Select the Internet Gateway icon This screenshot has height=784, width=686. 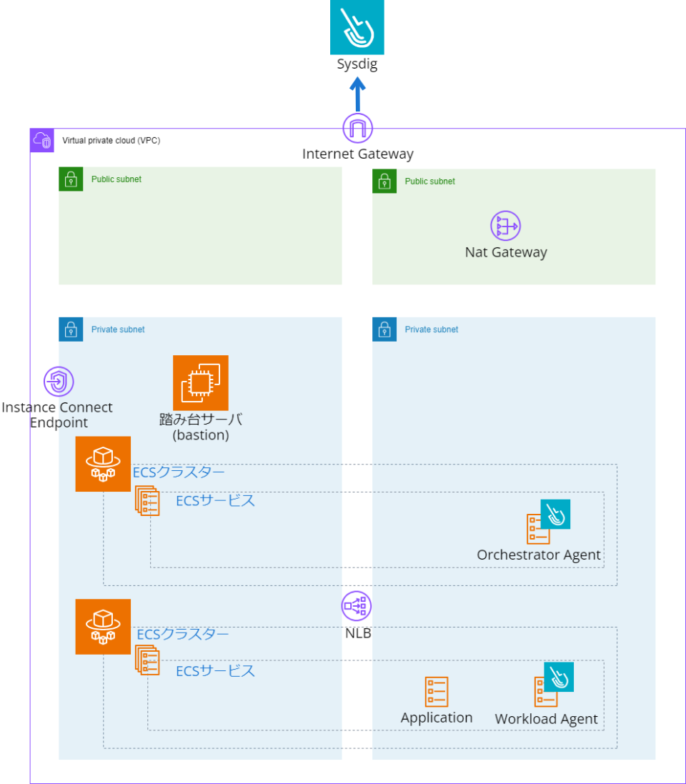click(357, 128)
